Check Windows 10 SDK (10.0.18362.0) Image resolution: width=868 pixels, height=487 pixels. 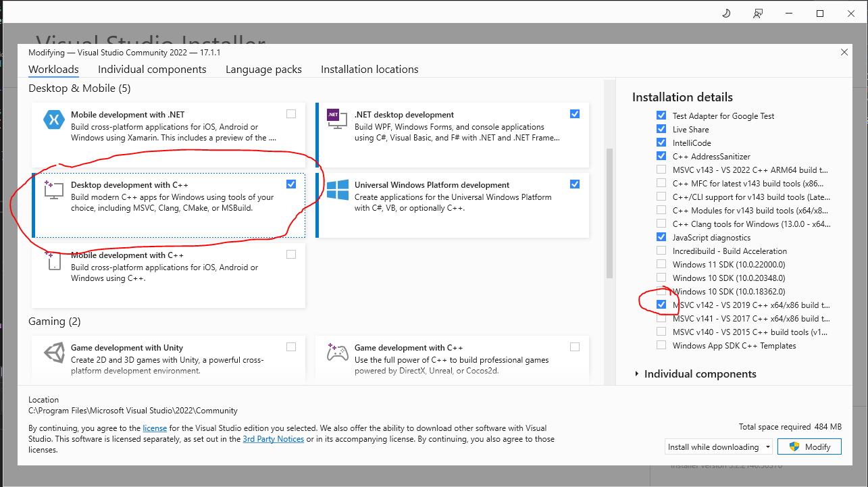(661, 292)
